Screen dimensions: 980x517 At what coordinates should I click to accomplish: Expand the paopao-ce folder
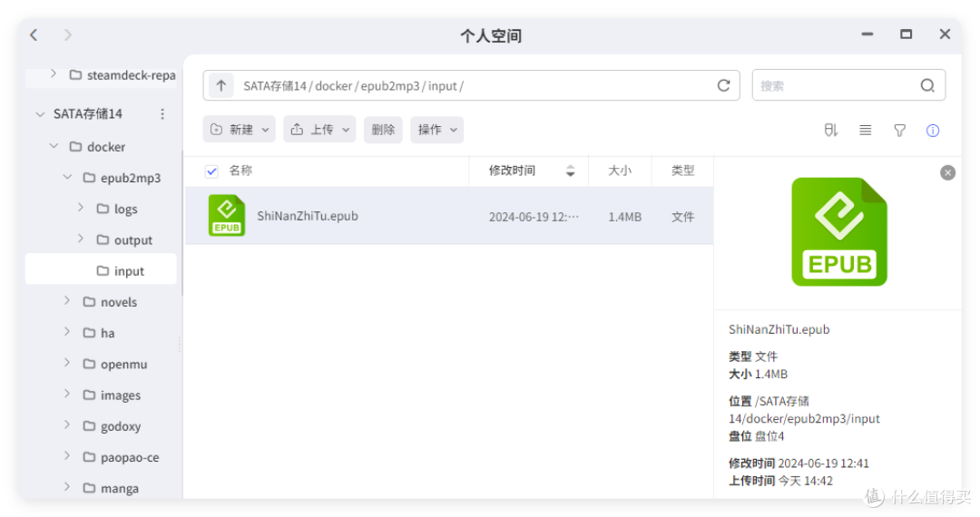pyautogui.click(x=67, y=456)
